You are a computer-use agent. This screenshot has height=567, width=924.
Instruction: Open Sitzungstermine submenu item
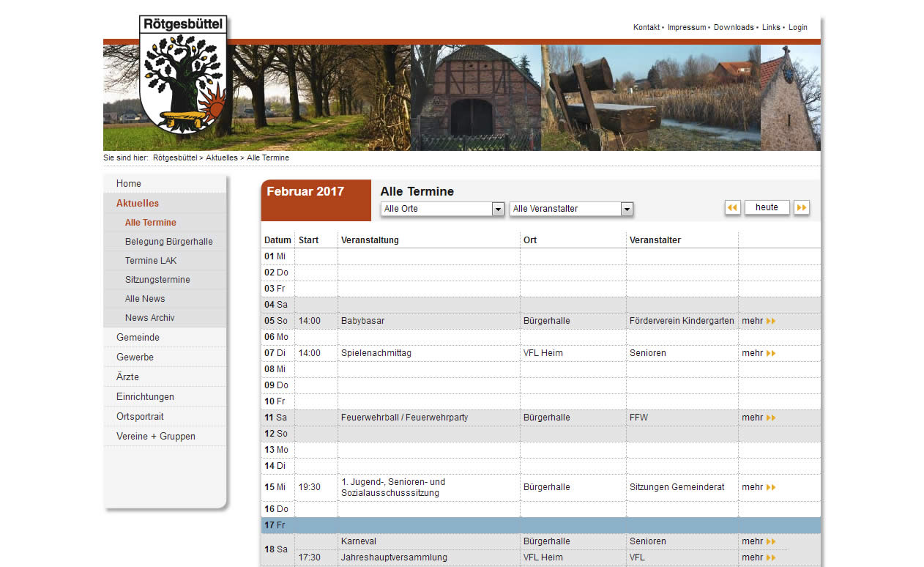click(165, 279)
